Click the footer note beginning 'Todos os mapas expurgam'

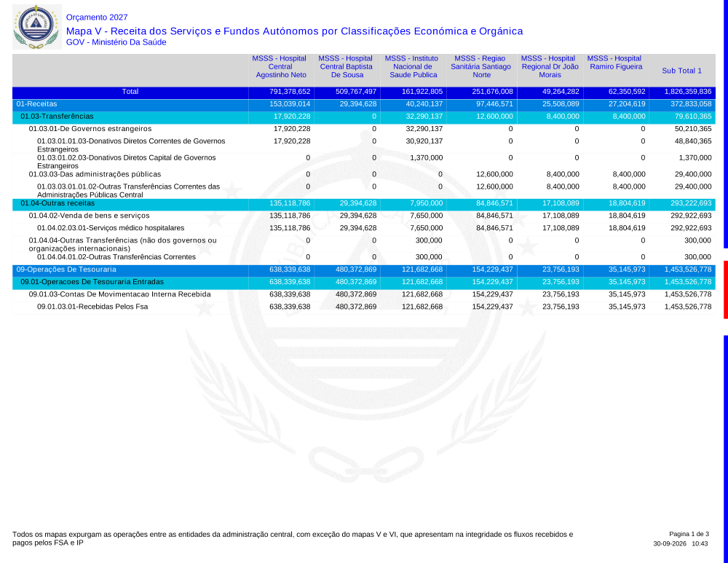click(293, 538)
